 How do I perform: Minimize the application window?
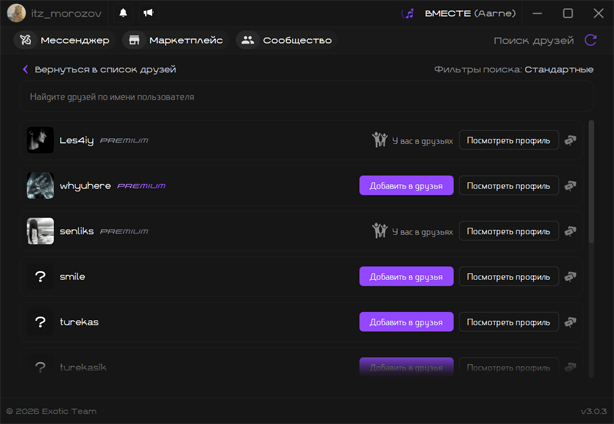pos(537,13)
